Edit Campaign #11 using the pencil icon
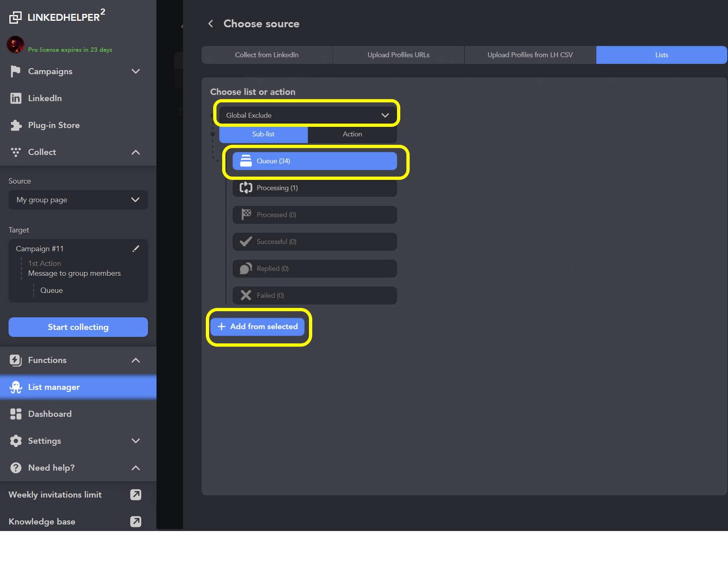728x582 pixels. [x=136, y=248]
